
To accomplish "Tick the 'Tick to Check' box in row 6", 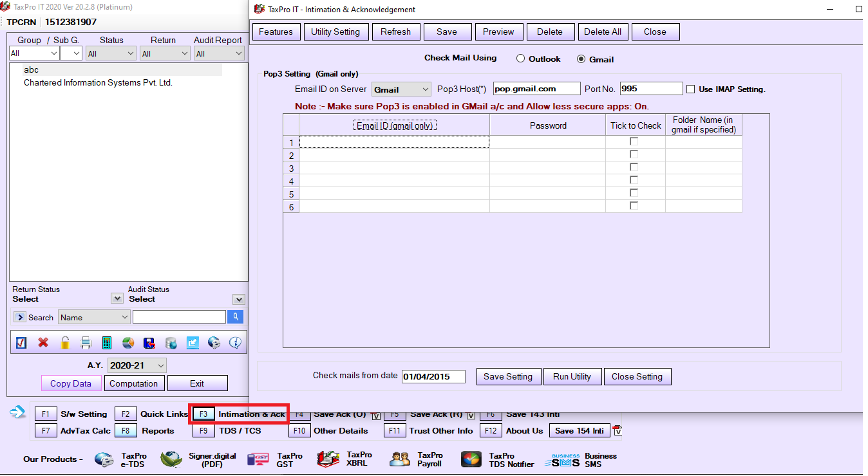I will click(x=634, y=206).
